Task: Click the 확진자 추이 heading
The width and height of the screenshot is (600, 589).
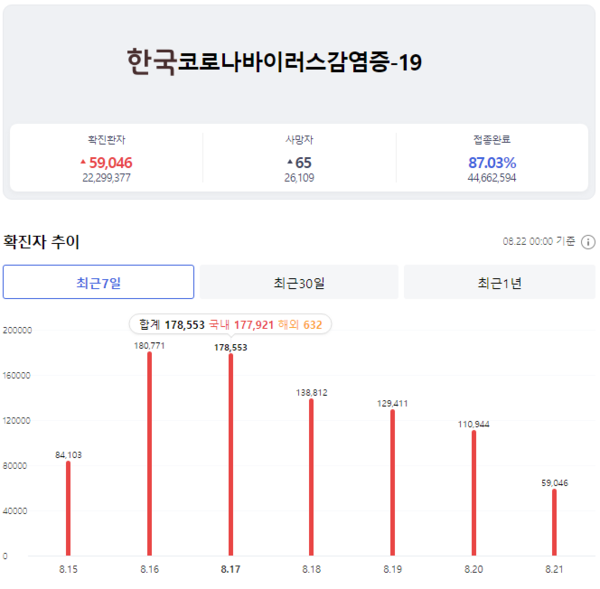Action: click(x=41, y=242)
